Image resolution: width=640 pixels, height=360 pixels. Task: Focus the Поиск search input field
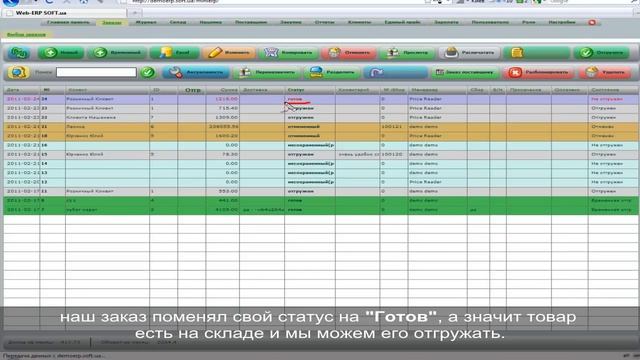pyautogui.click(x=96, y=72)
